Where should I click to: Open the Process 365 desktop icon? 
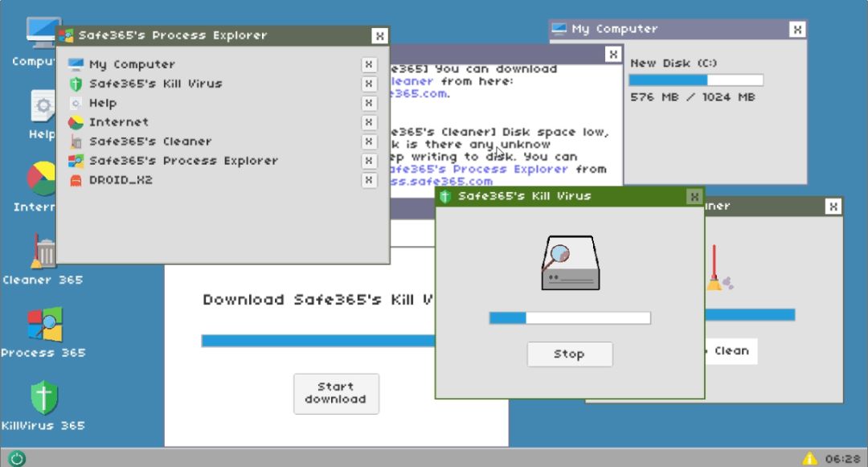click(44, 326)
